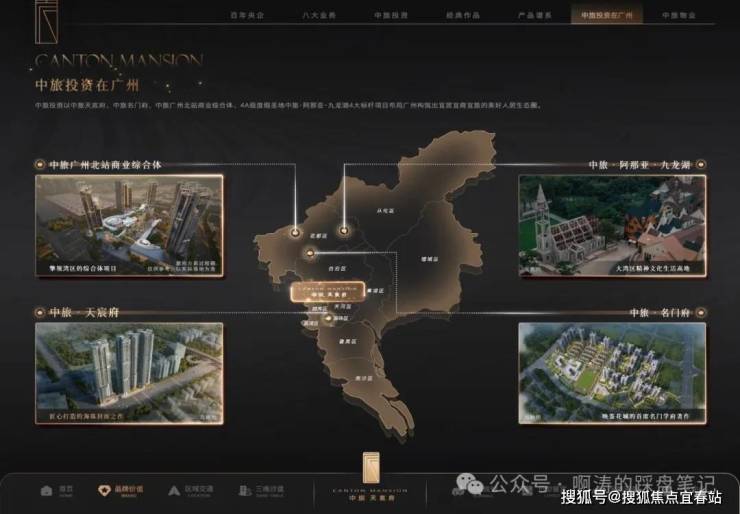The width and height of the screenshot is (740, 514).
Task: Click the map marker left of 花都区
Action: click(295, 232)
